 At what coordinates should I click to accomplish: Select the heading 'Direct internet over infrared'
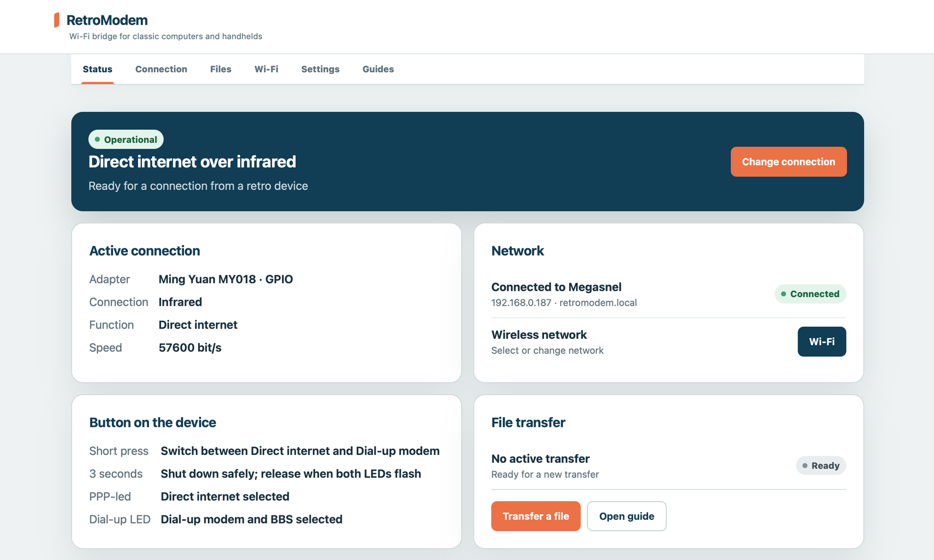[192, 162]
